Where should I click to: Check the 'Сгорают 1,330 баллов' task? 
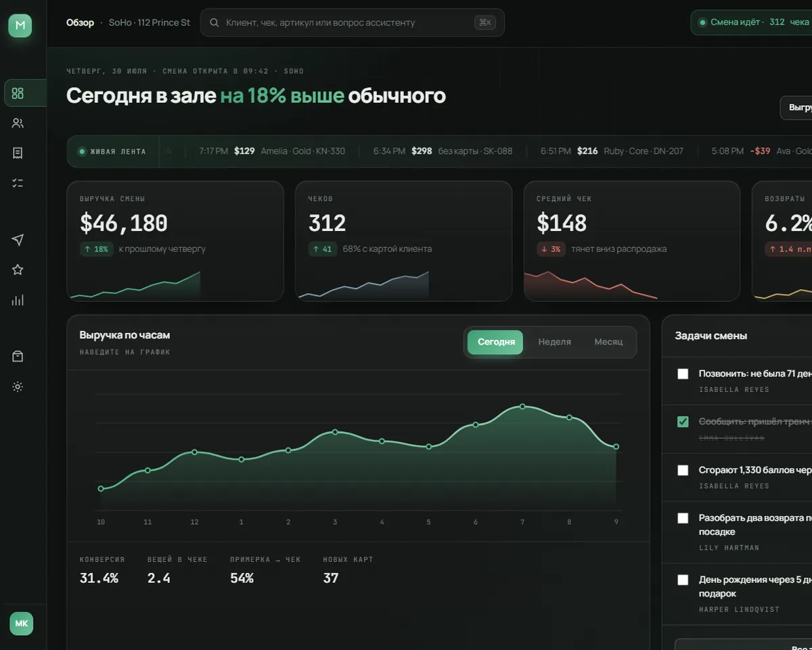[x=683, y=470]
